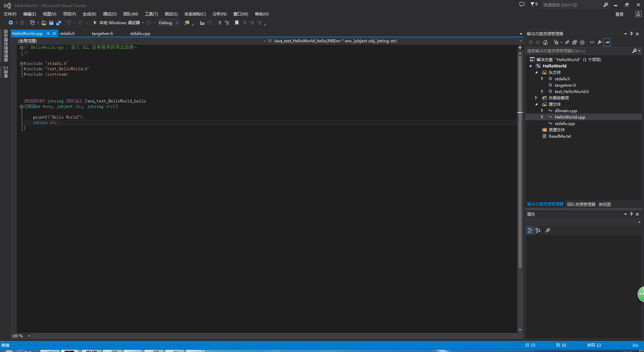Click the View Code icon in Solution Explorer
The height and width of the screenshot is (352, 644).
[x=592, y=42]
